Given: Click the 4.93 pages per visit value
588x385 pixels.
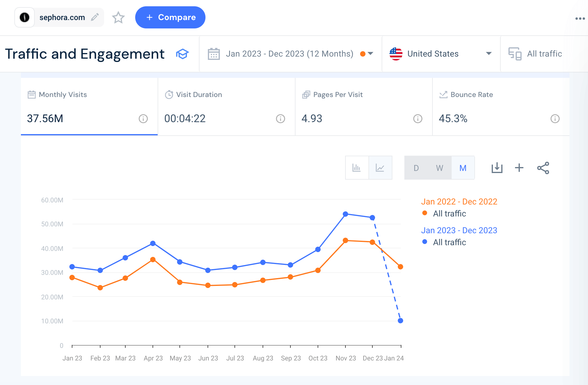Looking at the screenshot, I should [x=312, y=119].
